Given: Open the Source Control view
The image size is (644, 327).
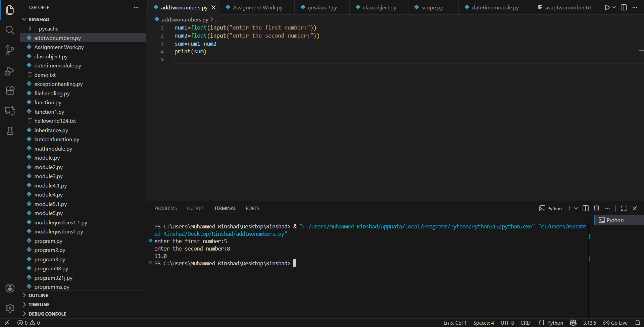Looking at the screenshot, I should tap(10, 50).
